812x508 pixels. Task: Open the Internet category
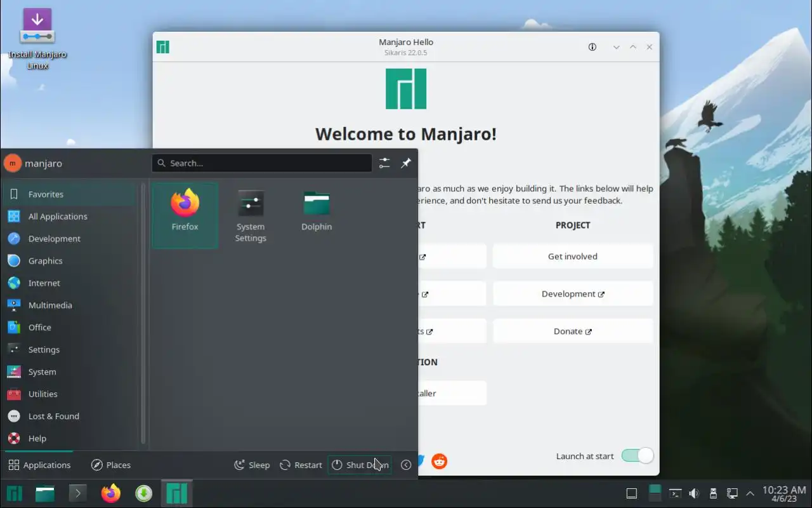[x=69, y=283]
